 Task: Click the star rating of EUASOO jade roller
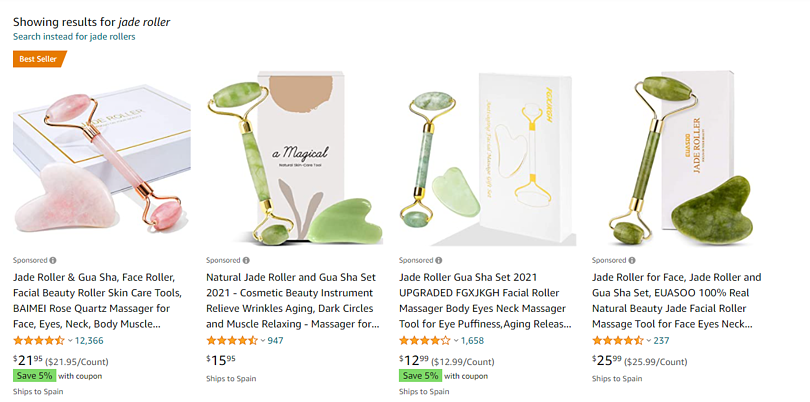coord(618,340)
